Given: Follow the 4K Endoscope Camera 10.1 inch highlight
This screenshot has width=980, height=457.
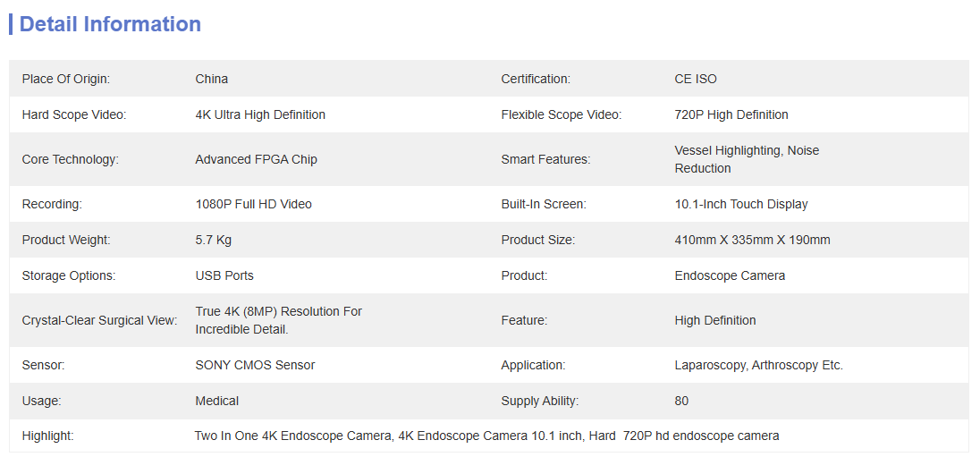Looking at the screenshot, I should (490, 436).
